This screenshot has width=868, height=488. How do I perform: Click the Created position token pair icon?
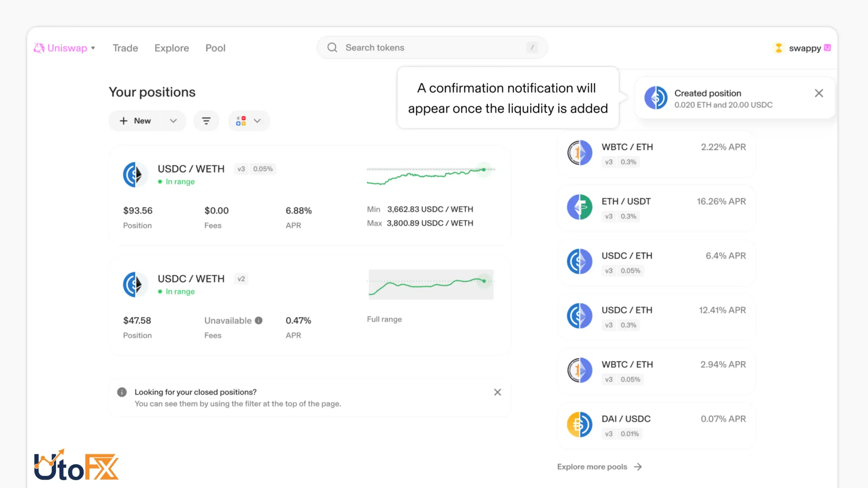656,98
